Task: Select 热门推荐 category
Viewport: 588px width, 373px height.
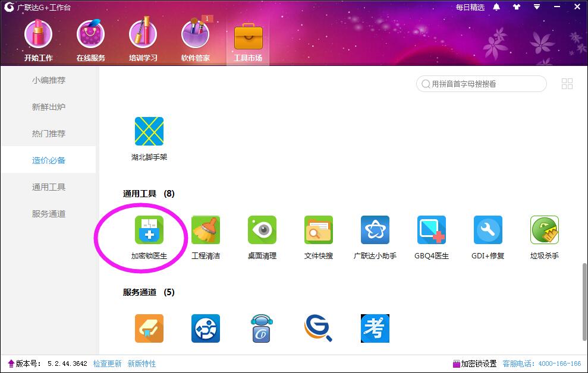Action: pyautogui.click(x=48, y=133)
